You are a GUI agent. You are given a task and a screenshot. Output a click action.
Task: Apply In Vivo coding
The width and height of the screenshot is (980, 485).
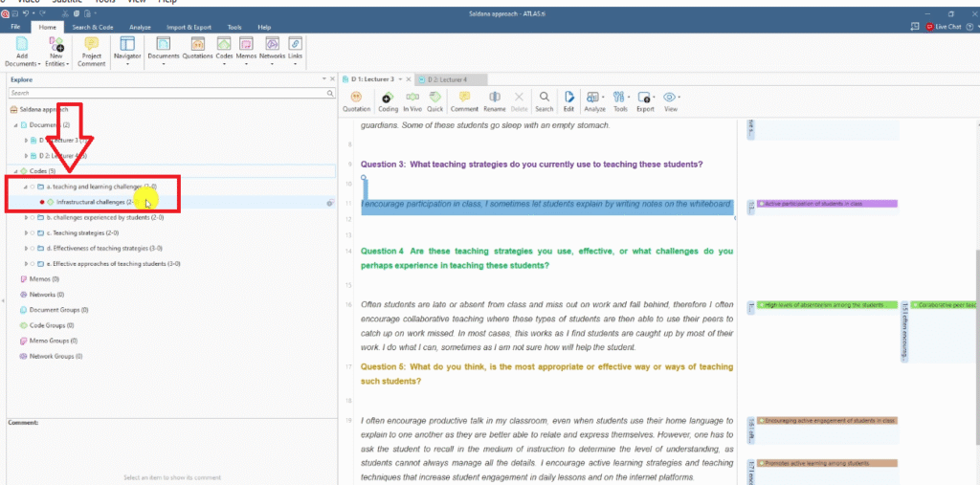(x=412, y=100)
